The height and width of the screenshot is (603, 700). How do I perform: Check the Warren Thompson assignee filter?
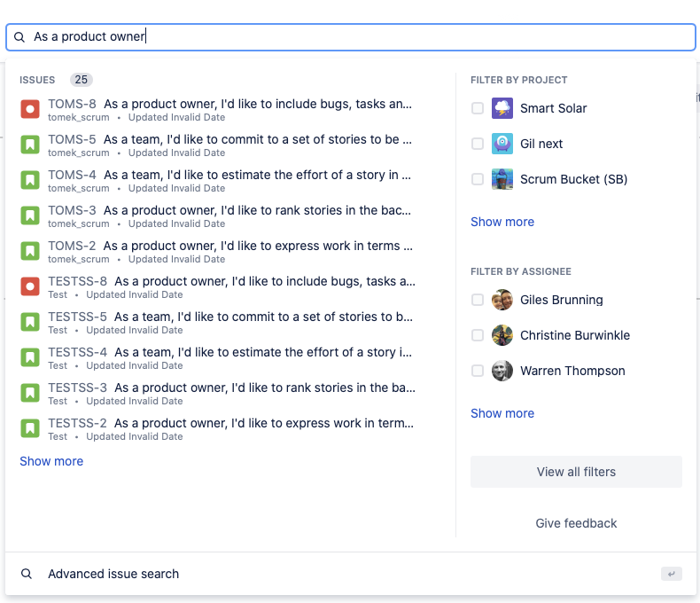(x=478, y=371)
